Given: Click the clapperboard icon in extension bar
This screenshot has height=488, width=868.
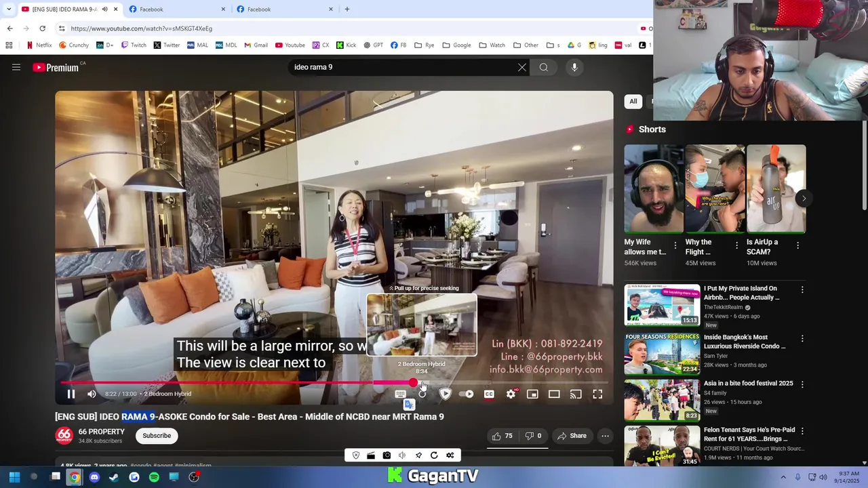Looking at the screenshot, I should (x=371, y=455).
